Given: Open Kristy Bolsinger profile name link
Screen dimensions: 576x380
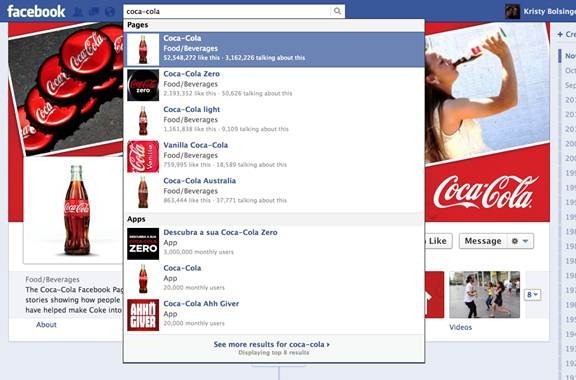Looking at the screenshot, I should point(549,11).
